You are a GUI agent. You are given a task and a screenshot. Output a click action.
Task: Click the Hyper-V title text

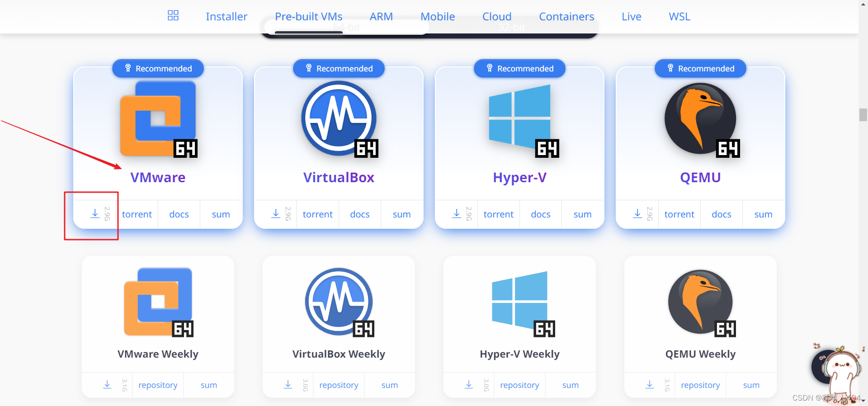point(520,177)
